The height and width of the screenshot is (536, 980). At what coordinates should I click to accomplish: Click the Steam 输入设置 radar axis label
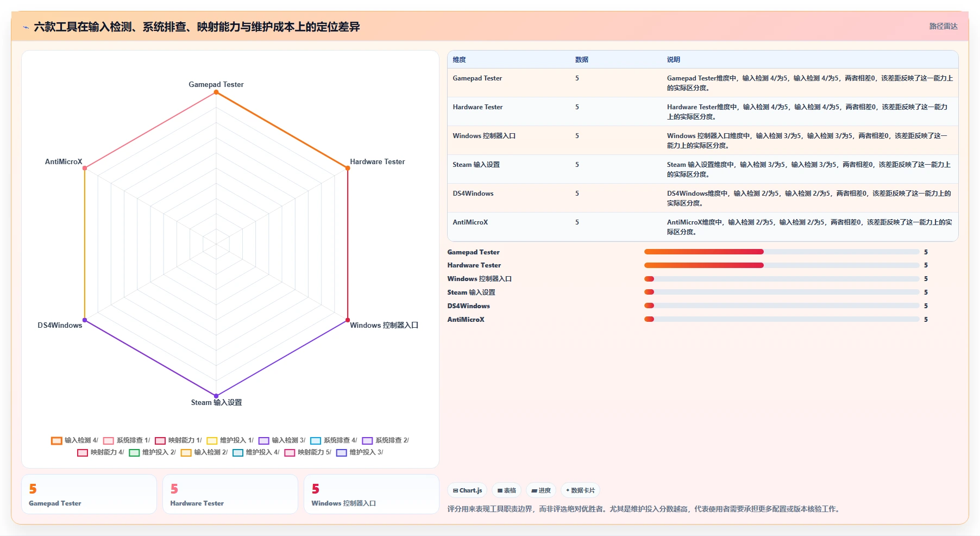(x=216, y=402)
